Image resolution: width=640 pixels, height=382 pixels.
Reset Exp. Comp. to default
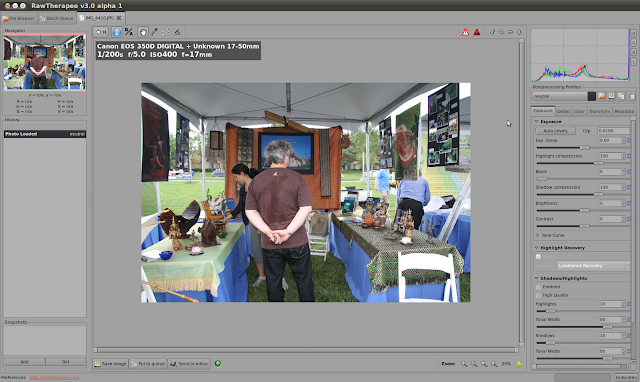pyautogui.click(x=629, y=140)
